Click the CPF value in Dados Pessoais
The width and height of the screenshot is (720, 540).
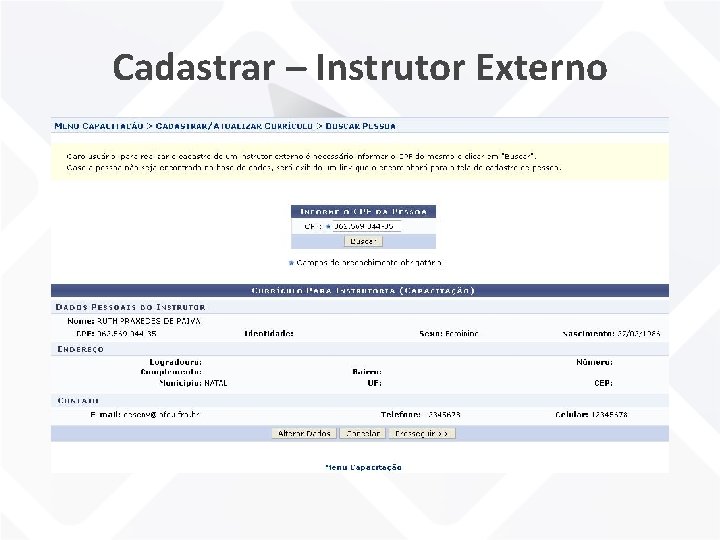click(127, 334)
